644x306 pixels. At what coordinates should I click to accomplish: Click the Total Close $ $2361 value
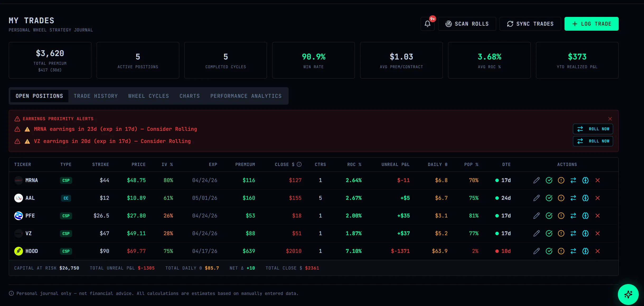pos(312,268)
